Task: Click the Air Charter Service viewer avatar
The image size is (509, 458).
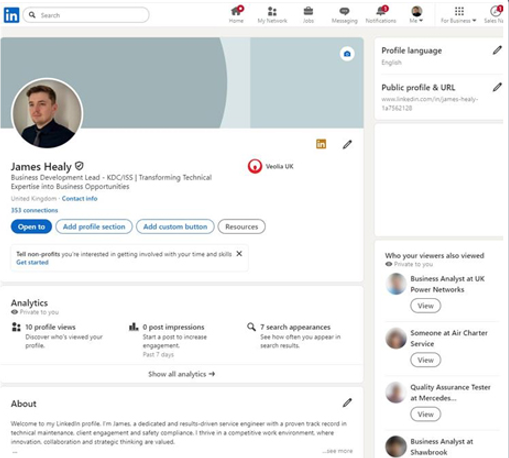Action: [396, 338]
